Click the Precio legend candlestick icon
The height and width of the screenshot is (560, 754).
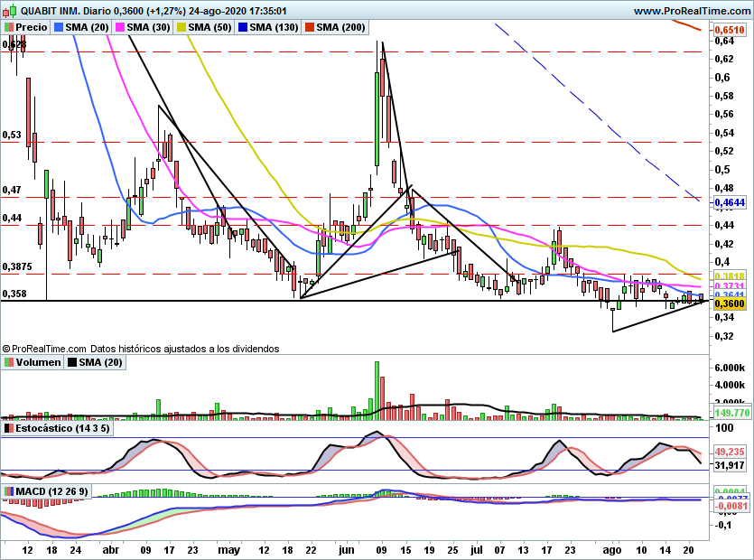(9, 27)
